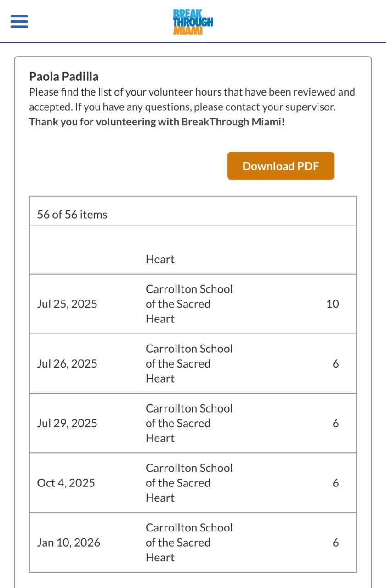Click the 10 hours value for Jul 25
The height and width of the screenshot is (588, 386).
332,304
